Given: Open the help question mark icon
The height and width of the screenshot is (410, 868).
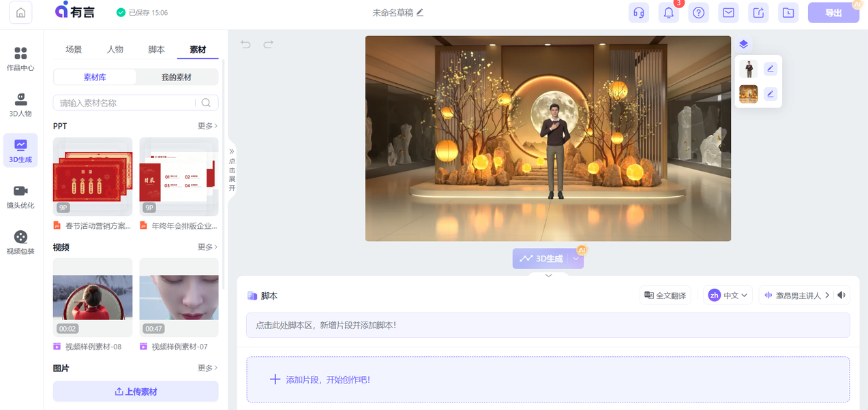Looking at the screenshot, I should coord(698,12).
